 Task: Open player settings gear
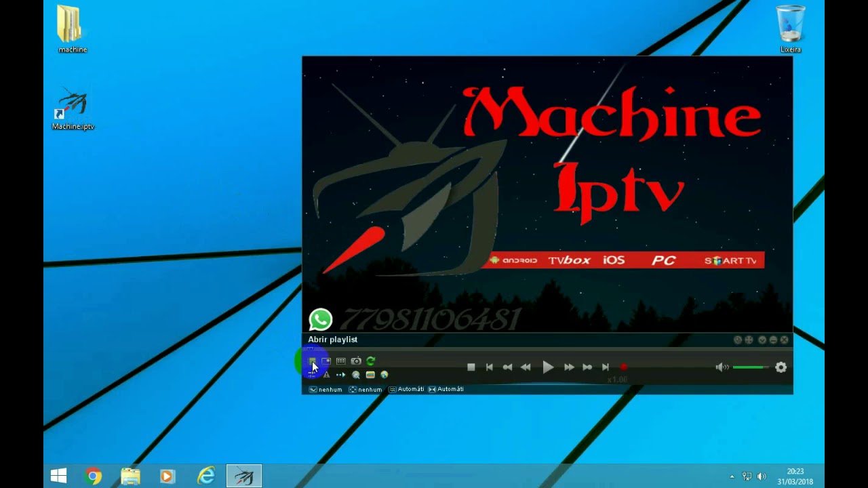[781, 367]
